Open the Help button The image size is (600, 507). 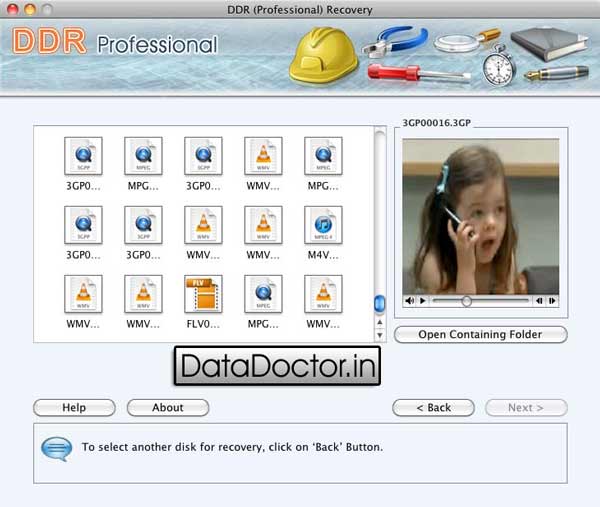(x=74, y=408)
